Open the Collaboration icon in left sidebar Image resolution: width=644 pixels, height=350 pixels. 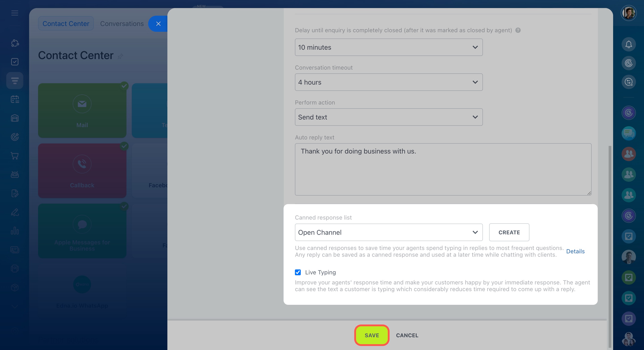pos(15,43)
